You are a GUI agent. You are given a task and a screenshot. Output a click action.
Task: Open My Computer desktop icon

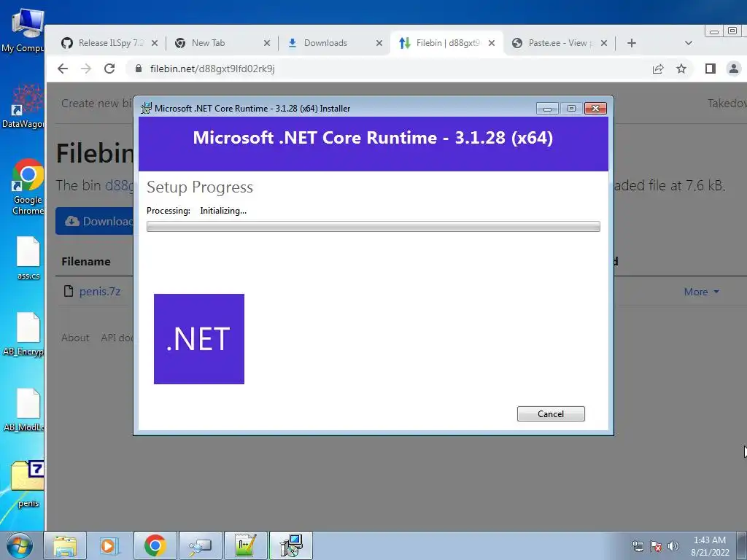point(23,31)
